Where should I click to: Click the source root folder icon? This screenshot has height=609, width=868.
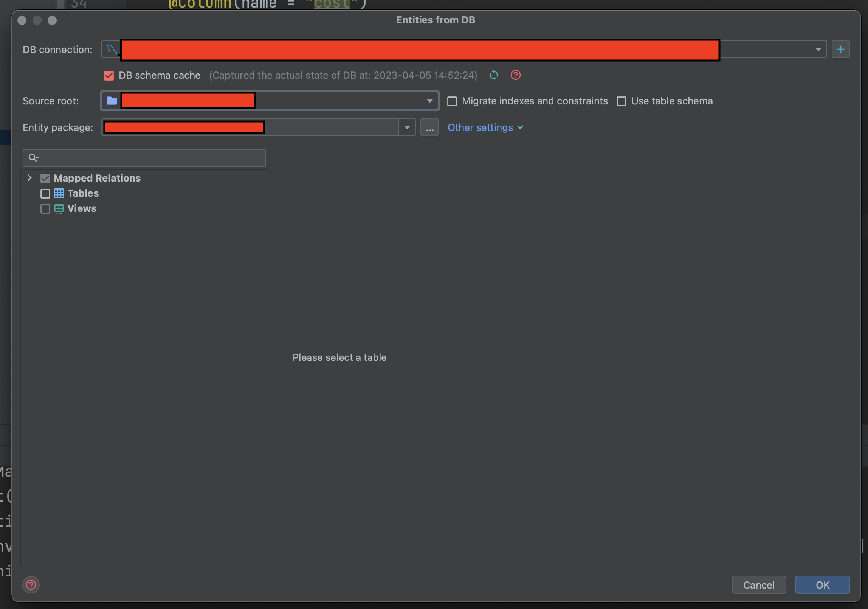112,101
